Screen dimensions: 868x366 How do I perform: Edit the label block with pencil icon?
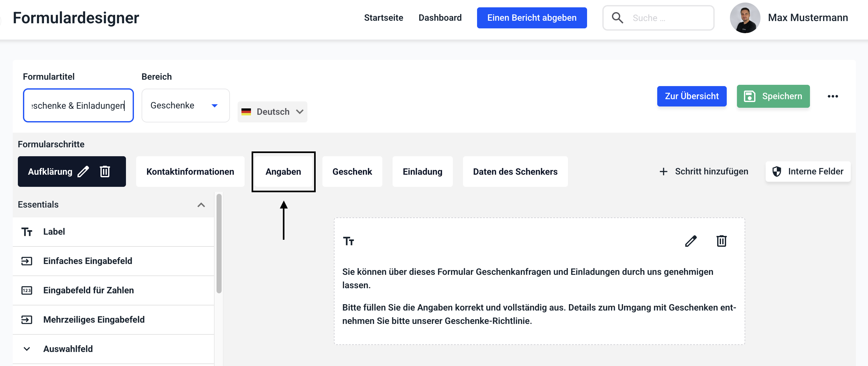point(690,241)
